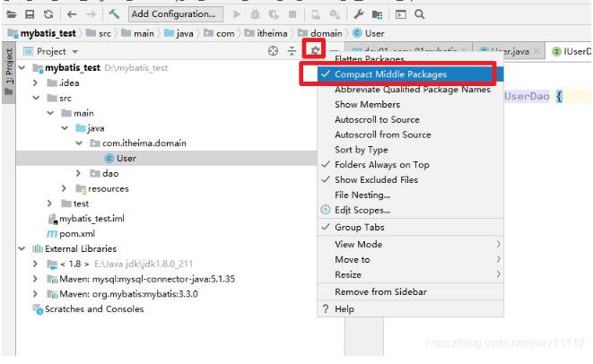This screenshot has width=593, height=364.
Task: Click the Help question mark icon
Action: (x=326, y=308)
